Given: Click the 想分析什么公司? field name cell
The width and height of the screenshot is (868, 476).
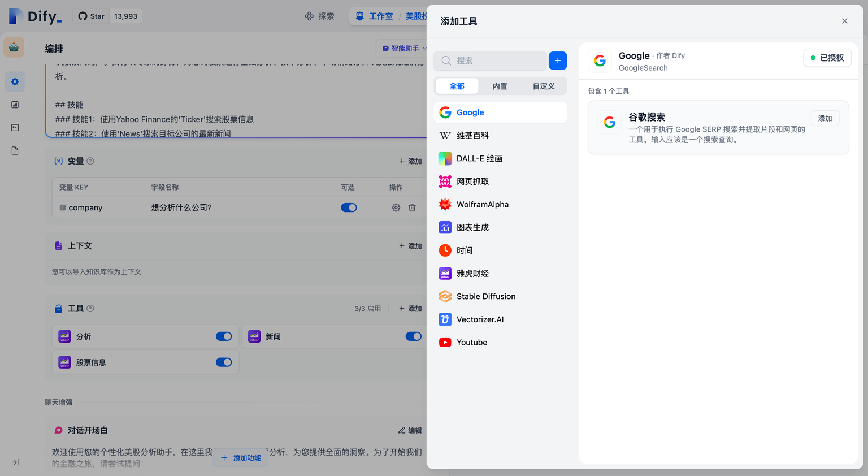Looking at the screenshot, I should tap(181, 207).
